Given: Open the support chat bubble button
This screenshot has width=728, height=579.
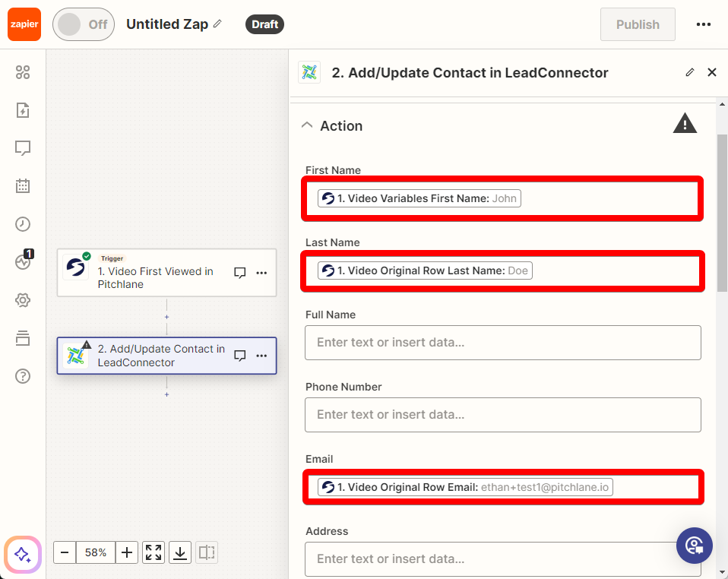Looking at the screenshot, I should click(694, 546).
